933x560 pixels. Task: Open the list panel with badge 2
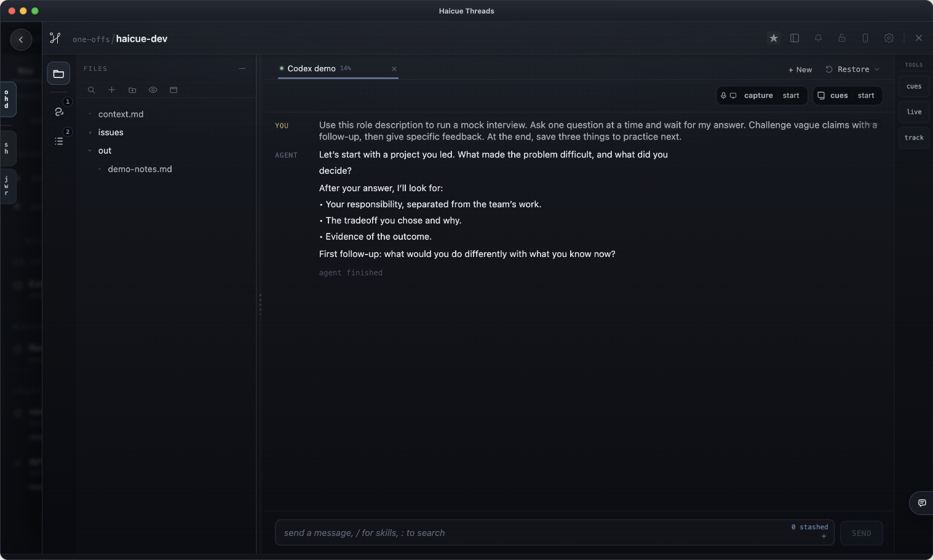click(59, 141)
